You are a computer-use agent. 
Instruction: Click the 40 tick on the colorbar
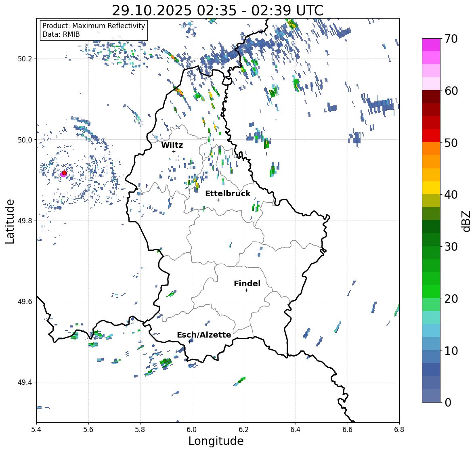pos(451,195)
